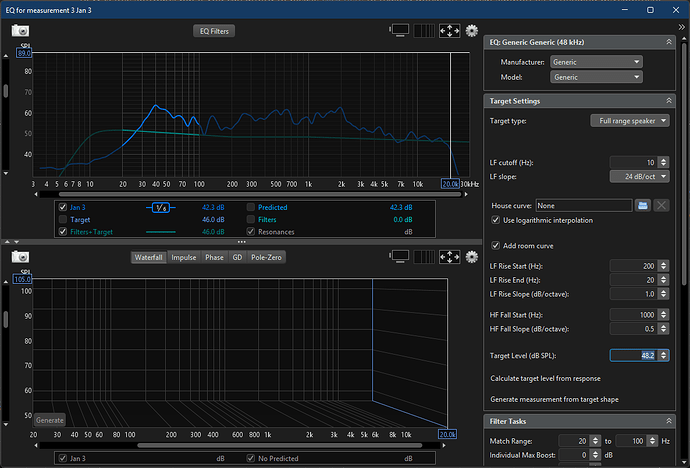Clear the house curve with X button
The width and height of the screenshot is (690, 468).
click(661, 205)
